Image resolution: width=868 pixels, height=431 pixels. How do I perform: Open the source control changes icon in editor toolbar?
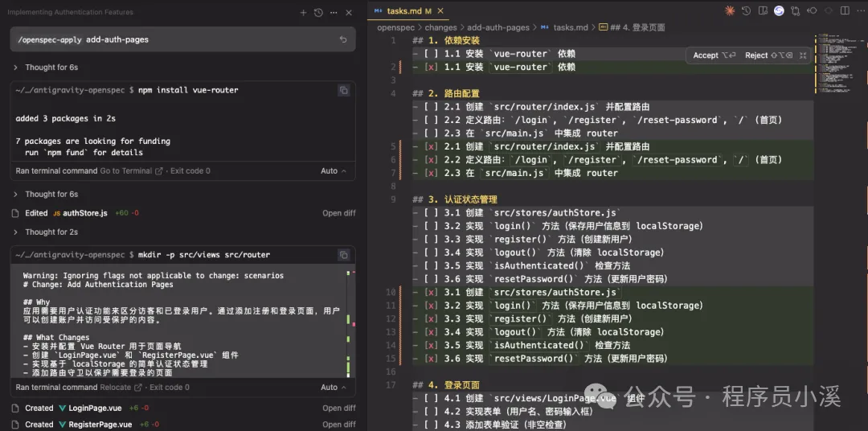(795, 11)
